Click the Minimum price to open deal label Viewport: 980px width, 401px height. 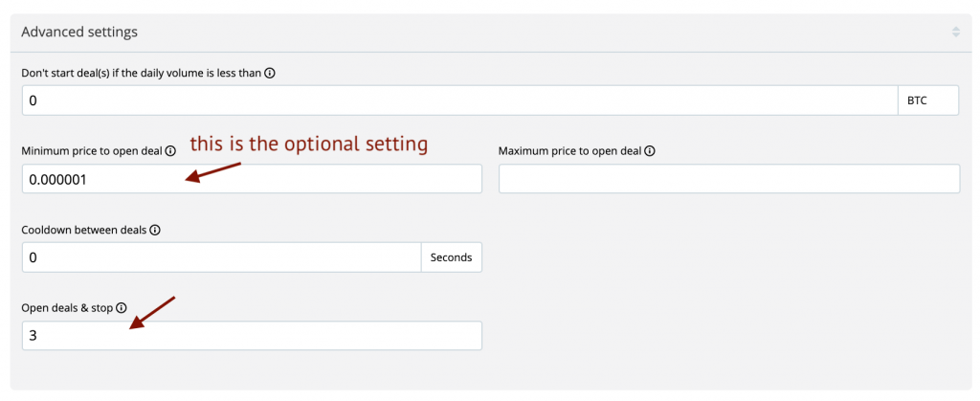(92, 151)
